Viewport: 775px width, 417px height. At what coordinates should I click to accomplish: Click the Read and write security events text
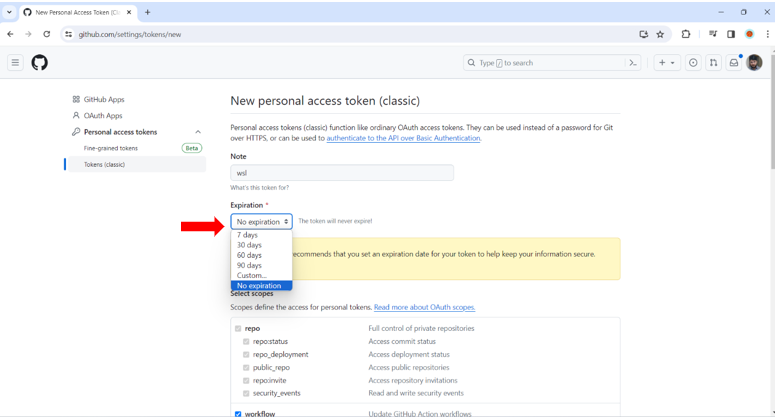coord(416,393)
